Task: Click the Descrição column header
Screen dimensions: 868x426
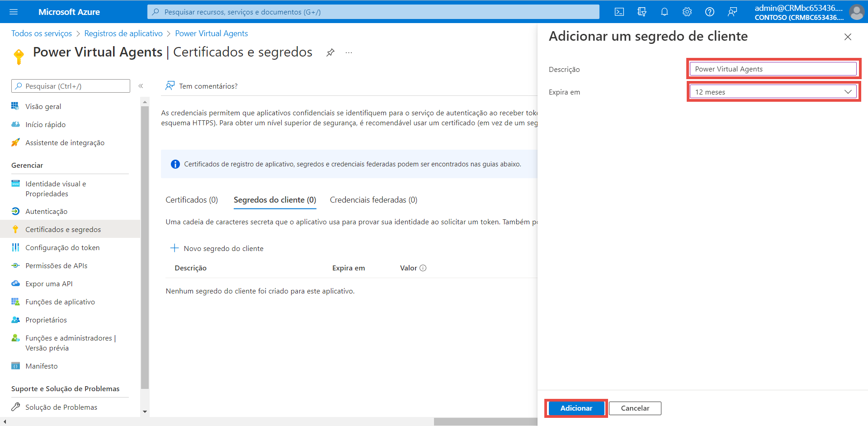Action: 190,268
